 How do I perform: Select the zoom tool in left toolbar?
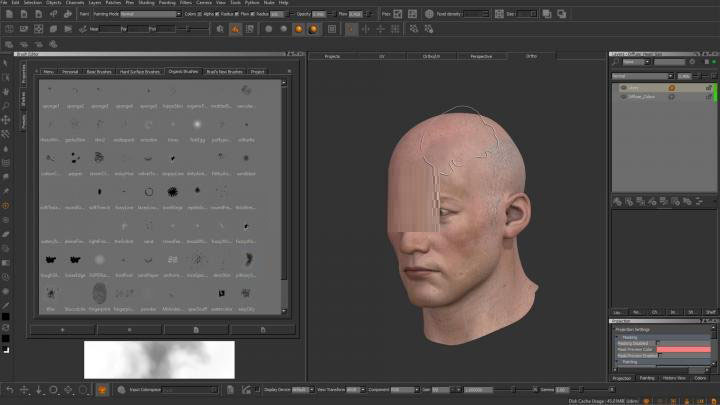[x=6, y=106]
